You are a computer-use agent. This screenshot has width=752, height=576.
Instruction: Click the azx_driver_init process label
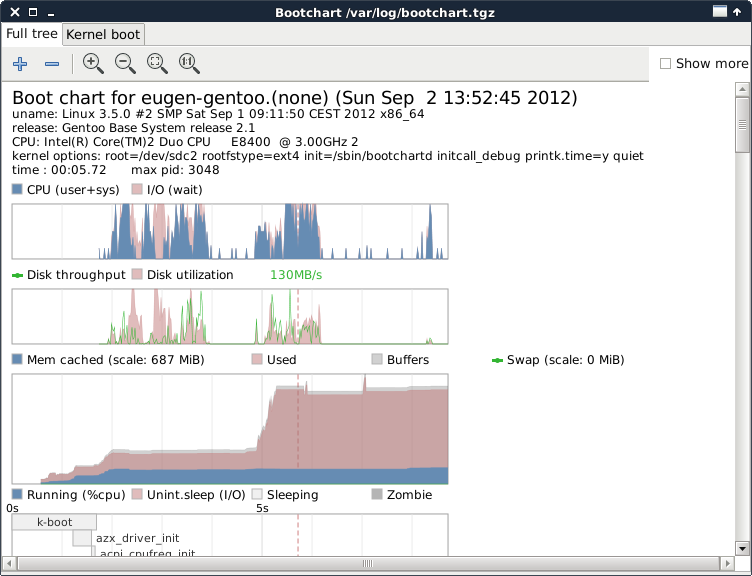click(138, 538)
